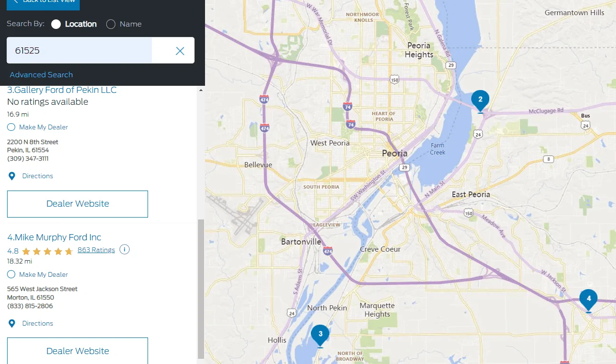Open ratings info icon for Mike Murphy Ford

pos(124,250)
